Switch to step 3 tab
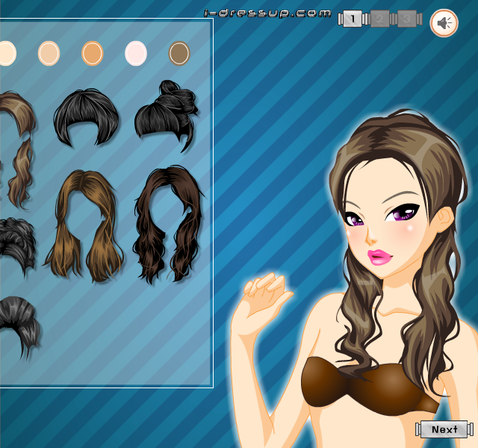 (407, 19)
